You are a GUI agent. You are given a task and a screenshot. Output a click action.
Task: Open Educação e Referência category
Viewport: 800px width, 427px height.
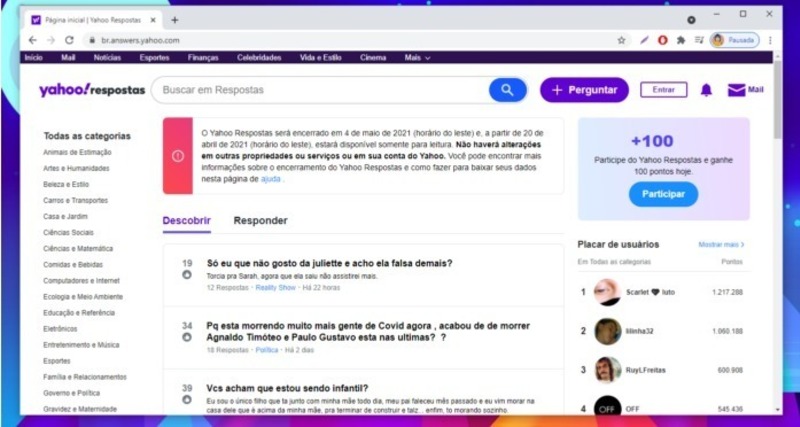[x=79, y=313]
